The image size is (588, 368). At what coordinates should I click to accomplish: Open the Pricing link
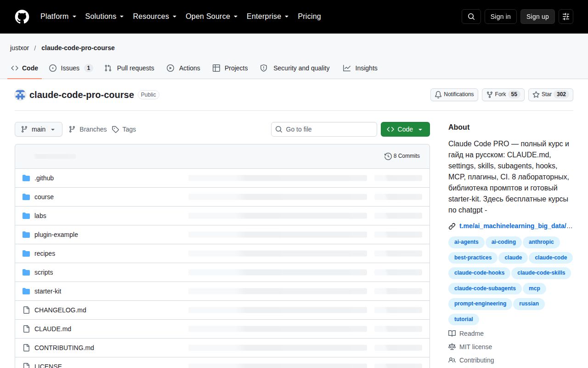click(x=309, y=17)
